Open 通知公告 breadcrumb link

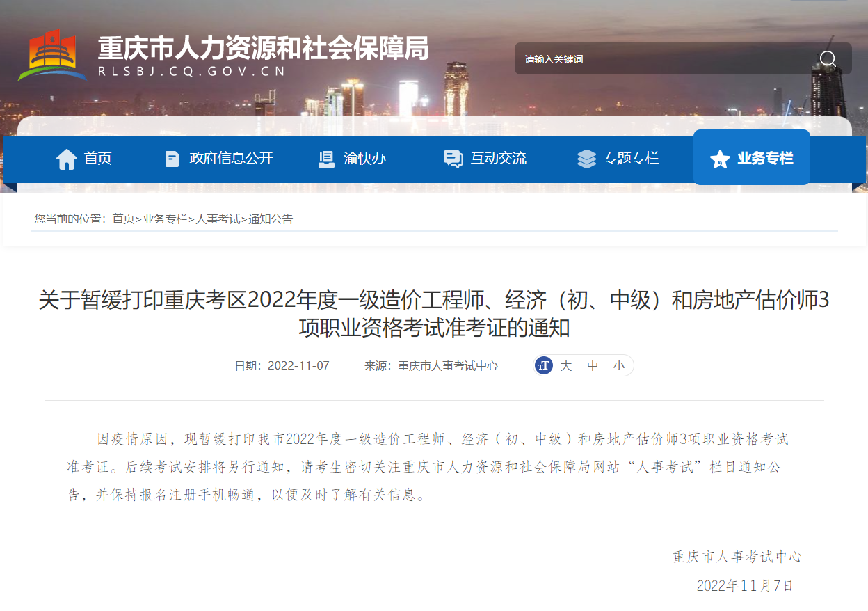click(x=271, y=219)
